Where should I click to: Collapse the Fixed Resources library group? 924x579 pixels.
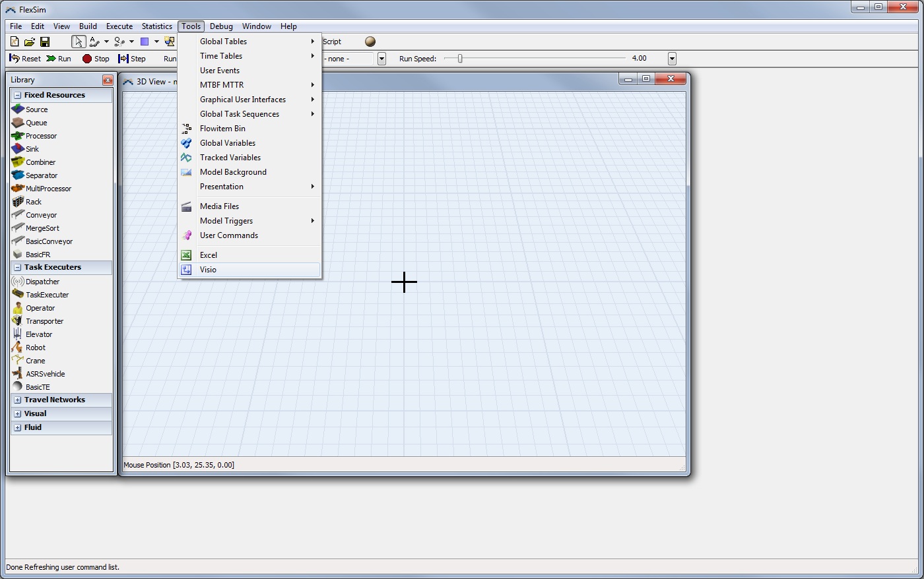[18, 96]
